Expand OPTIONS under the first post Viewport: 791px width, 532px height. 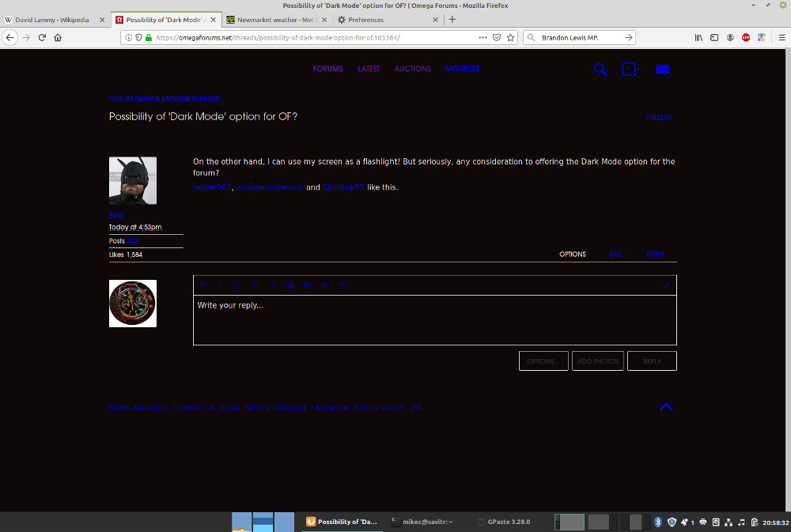click(572, 255)
